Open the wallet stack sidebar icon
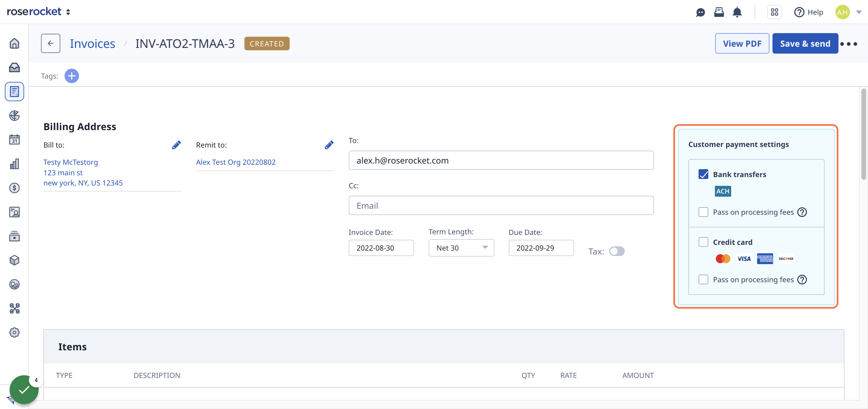868x409 pixels. click(14, 236)
